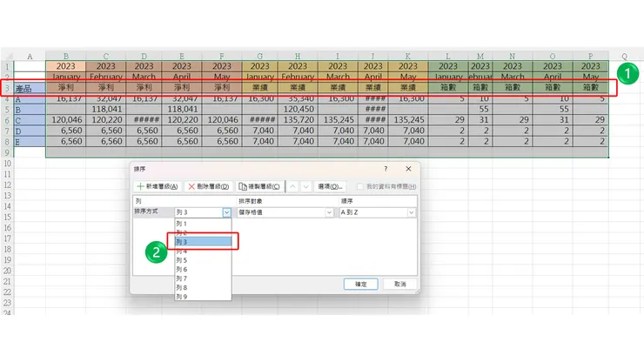Image resolution: width=644 pixels, height=362 pixels.
Task: Choose 列 7 from the dropdown list
Action: [203, 278]
